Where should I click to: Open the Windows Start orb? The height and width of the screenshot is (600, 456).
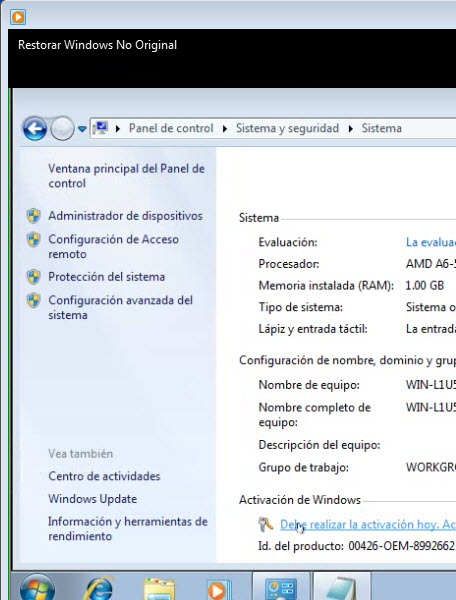point(37,587)
